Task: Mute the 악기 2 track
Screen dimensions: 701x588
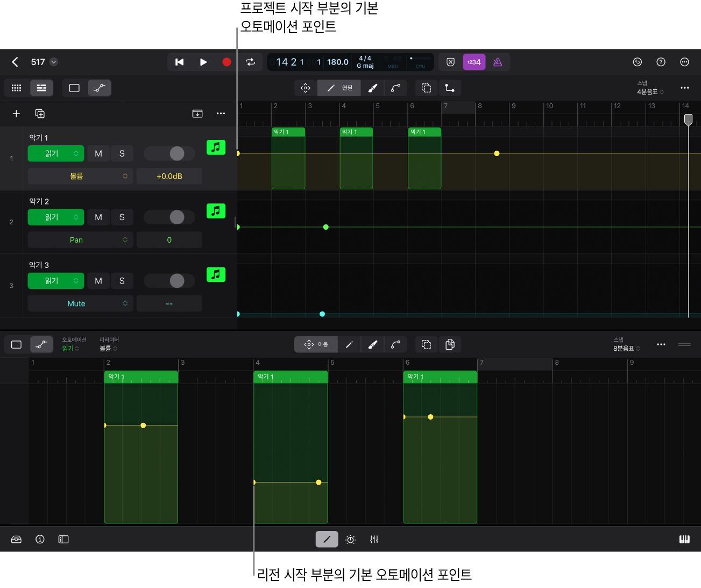Action: pos(98,217)
